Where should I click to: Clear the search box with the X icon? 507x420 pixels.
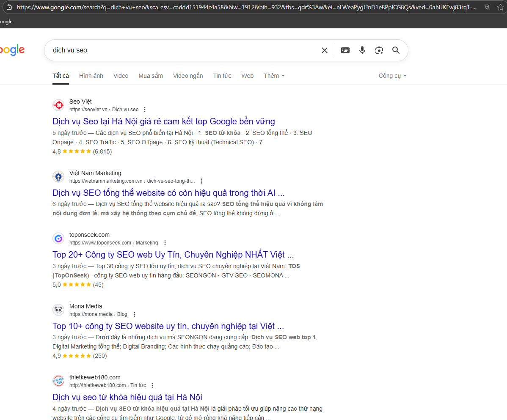(324, 50)
